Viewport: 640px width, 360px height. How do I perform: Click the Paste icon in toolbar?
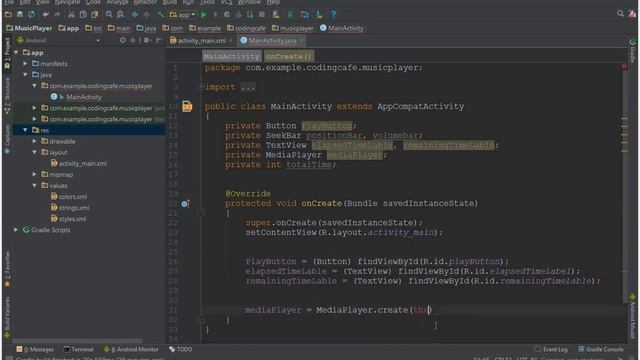pyautogui.click(x=95, y=15)
